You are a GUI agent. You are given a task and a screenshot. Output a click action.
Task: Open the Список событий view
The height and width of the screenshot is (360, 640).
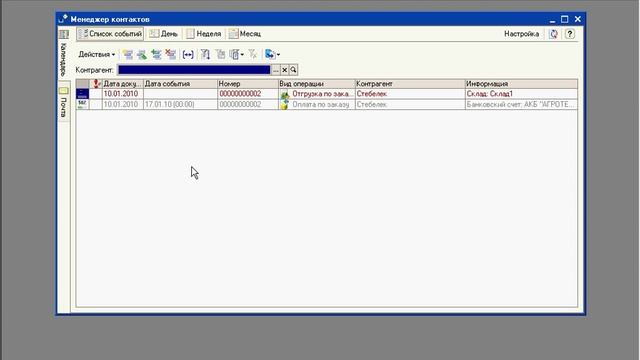point(110,34)
